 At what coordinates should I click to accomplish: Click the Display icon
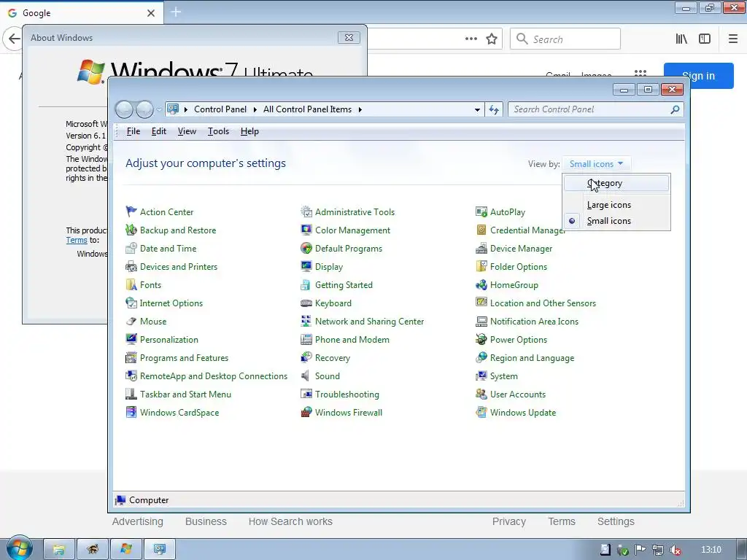(x=306, y=267)
